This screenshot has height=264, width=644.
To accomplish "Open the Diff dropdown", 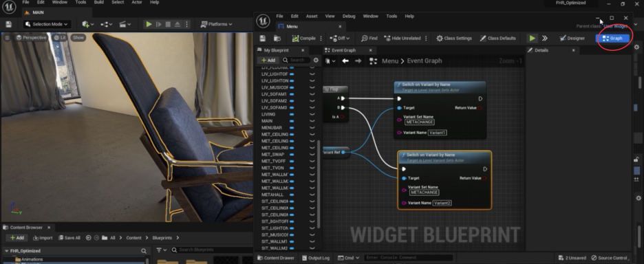I will (x=340, y=38).
